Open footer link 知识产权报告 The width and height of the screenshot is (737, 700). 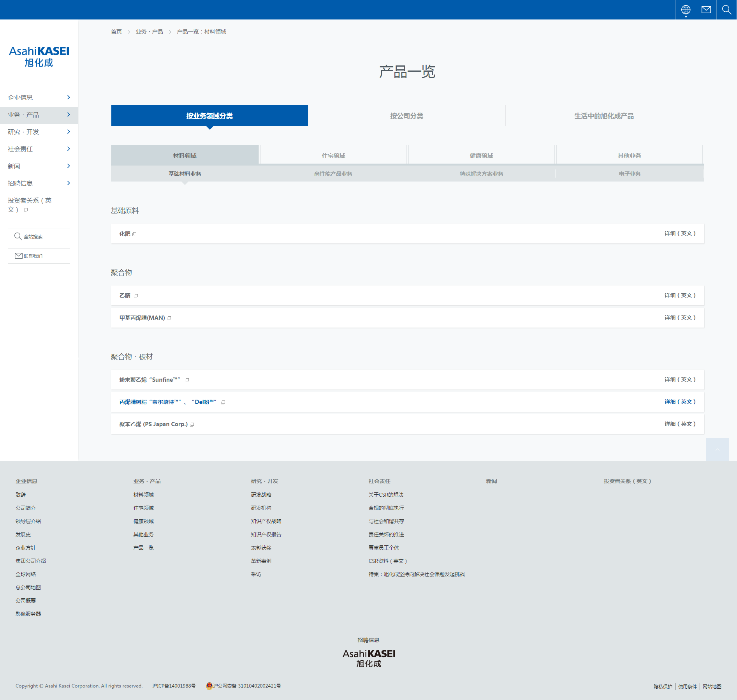point(266,534)
